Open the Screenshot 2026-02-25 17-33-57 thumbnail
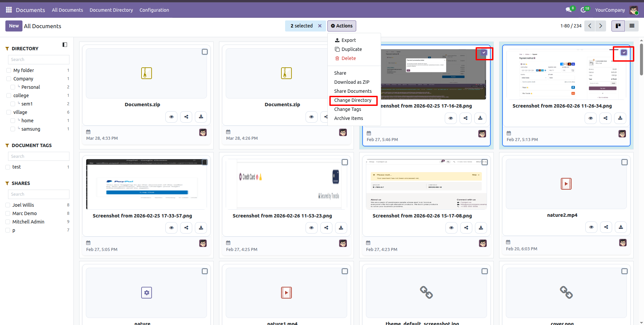 click(146, 184)
